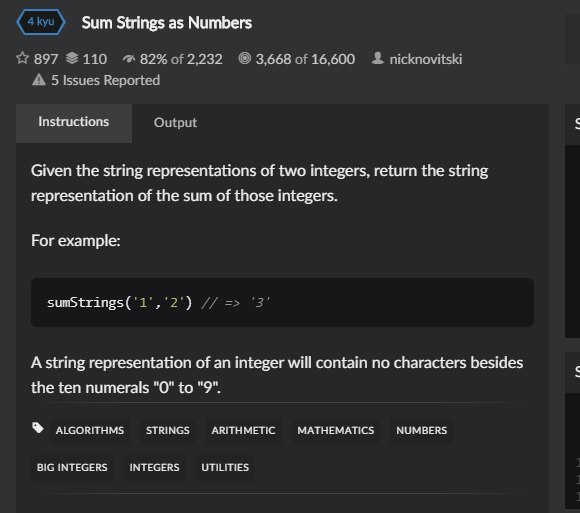Click the author user icon

pyautogui.click(x=377, y=58)
